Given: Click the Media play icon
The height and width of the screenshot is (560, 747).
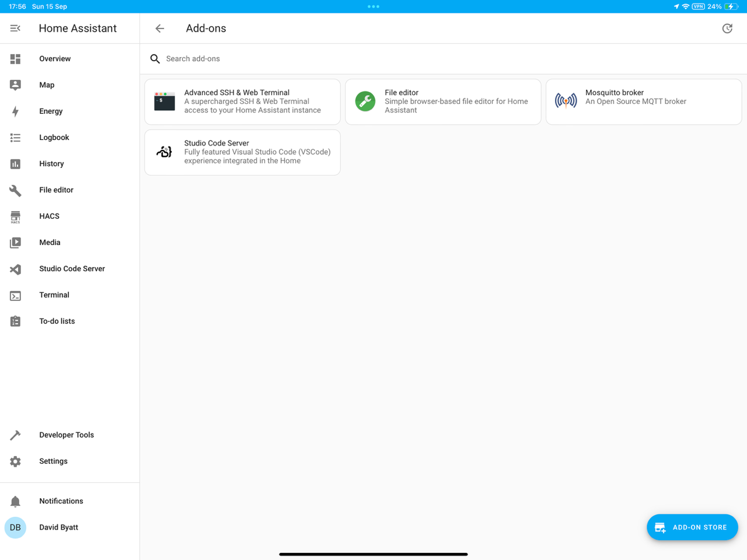Looking at the screenshot, I should [15, 243].
